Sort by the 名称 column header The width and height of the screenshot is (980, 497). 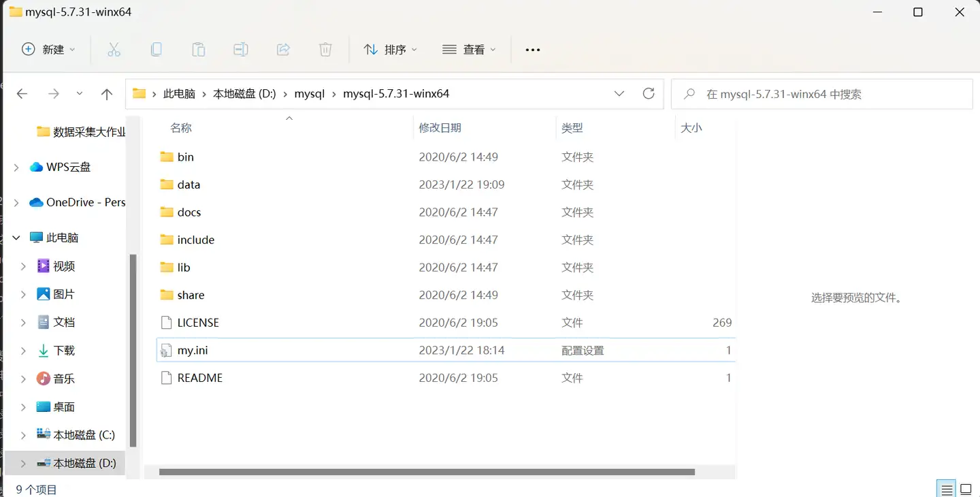click(181, 128)
